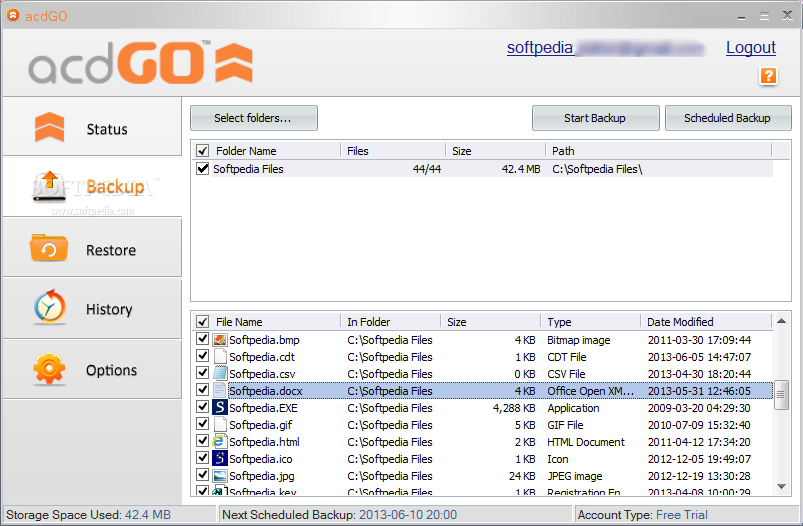Click the Softpedia.bmp bitmap file icon
The width and height of the screenshot is (803, 526).
click(220, 340)
